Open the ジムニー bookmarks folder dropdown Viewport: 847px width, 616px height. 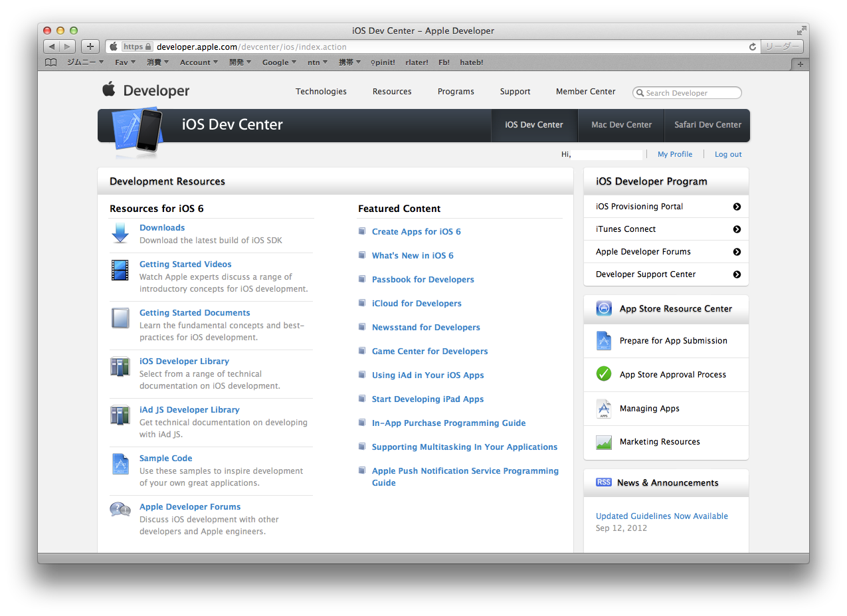[85, 62]
